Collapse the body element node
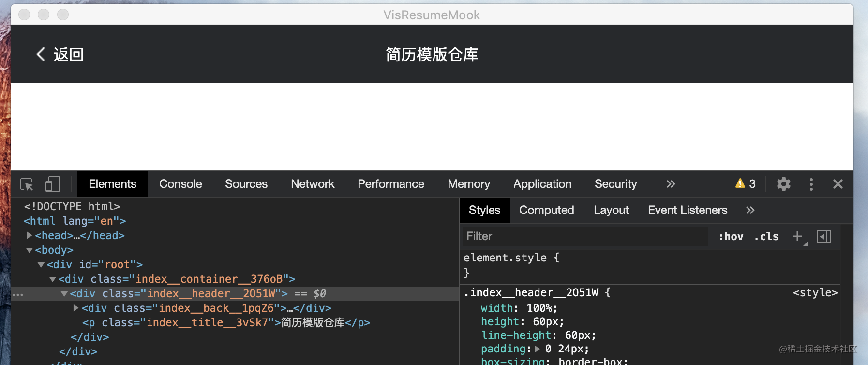The width and height of the screenshot is (868, 365). (x=30, y=250)
